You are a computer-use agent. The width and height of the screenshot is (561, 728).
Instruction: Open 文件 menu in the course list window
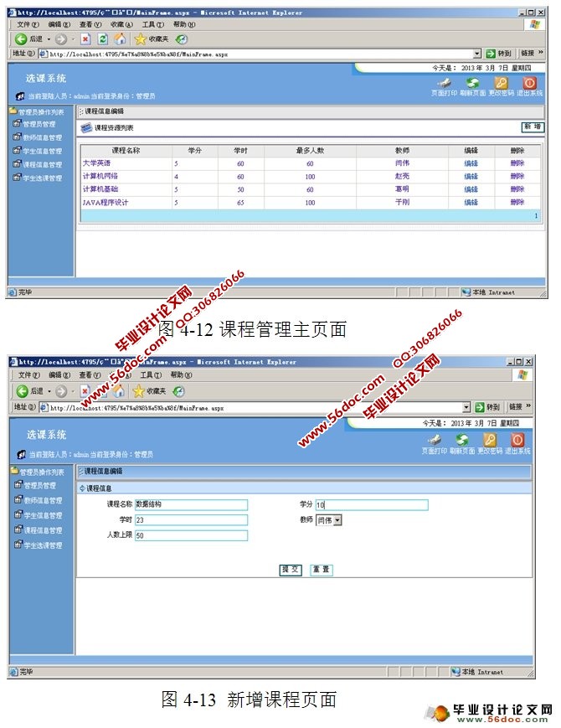point(28,24)
